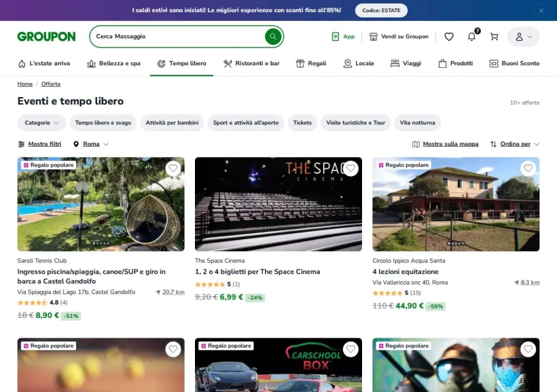Screen dimensions: 557x392
Task: Click Mostra filtri link
Action: pos(39,144)
